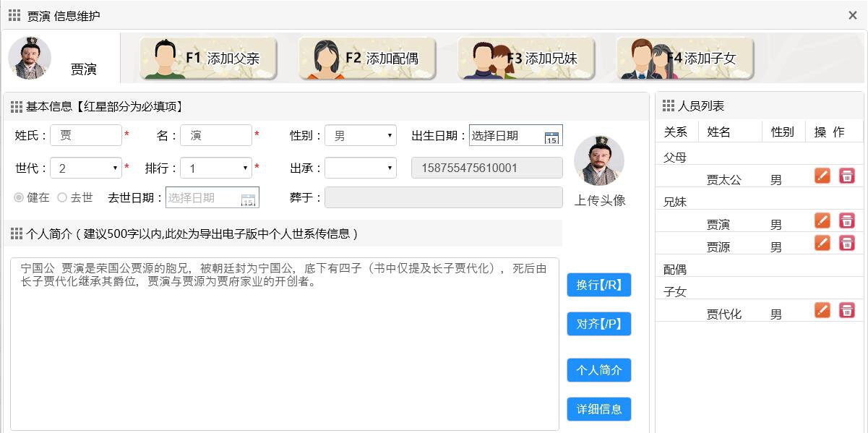868x433 pixels.
Task: Open the 出生日期 calendar picker icon
Action: click(x=554, y=136)
